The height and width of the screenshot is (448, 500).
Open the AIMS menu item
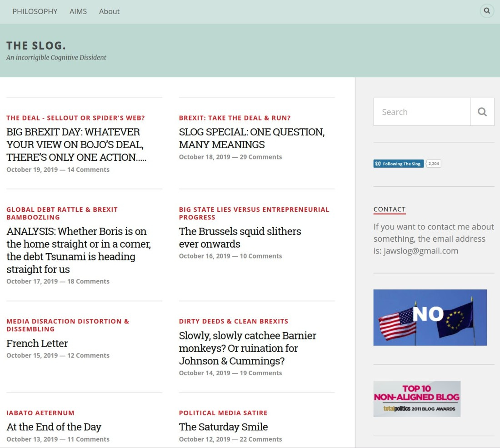[78, 11]
